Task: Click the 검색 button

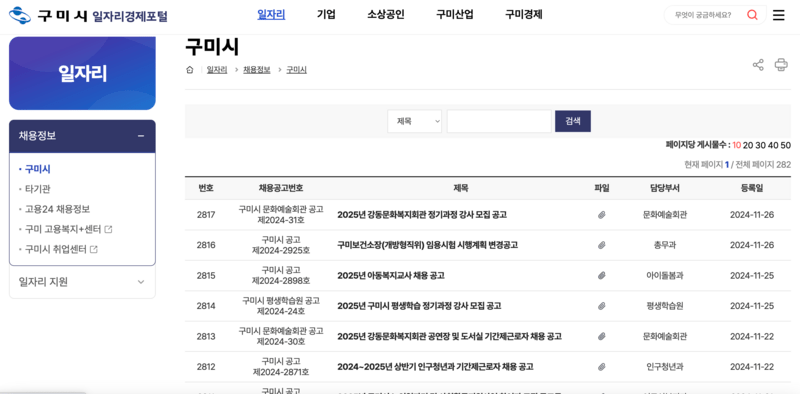Action: coord(573,121)
